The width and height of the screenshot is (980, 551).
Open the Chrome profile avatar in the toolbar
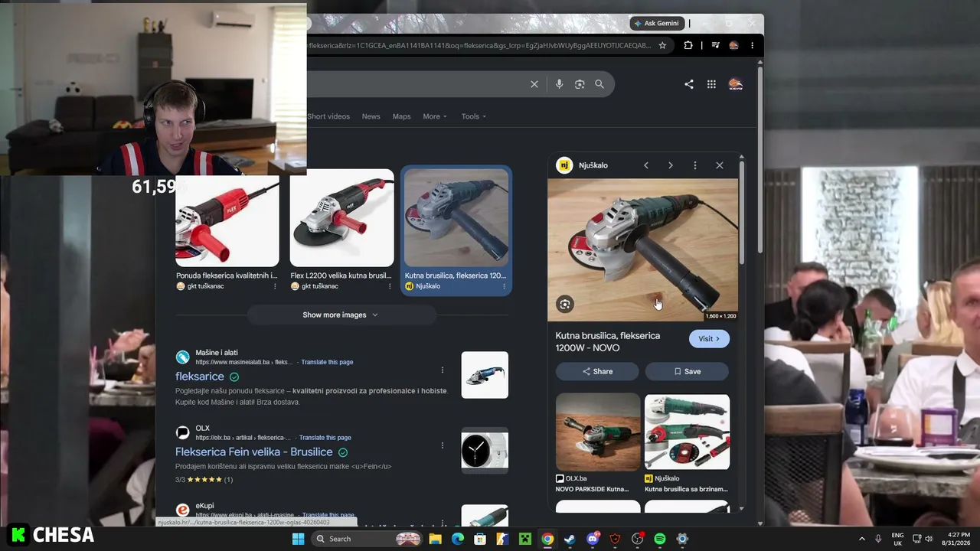click(x=733, y=45)
